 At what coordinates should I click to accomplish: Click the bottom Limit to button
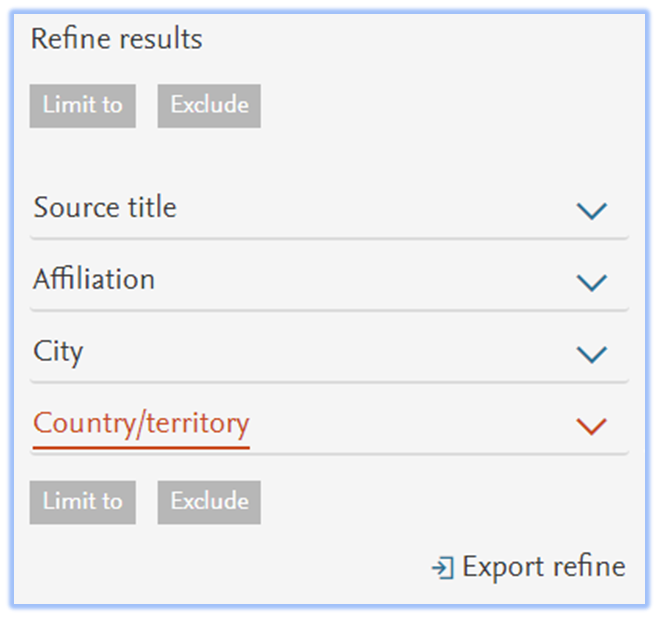[83, 502]
